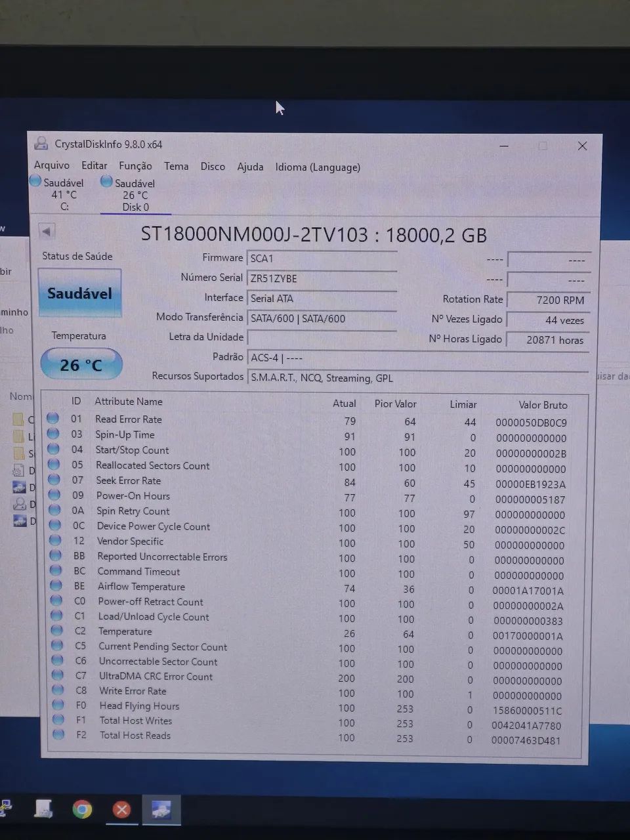Viewport: 630px width, 840px height.
Task: Open Google Chrome from the taskbar
Action: coord(82,809)
